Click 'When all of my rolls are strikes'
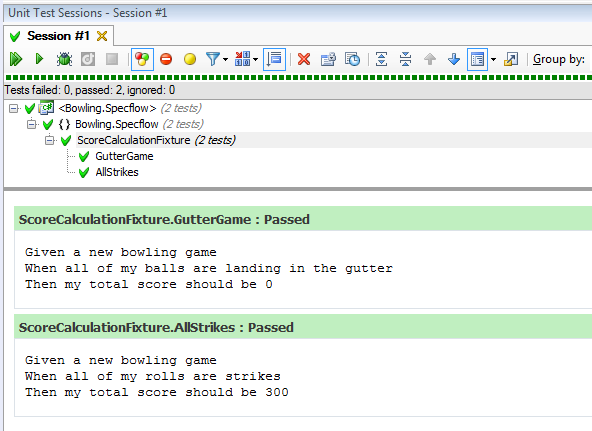Screen dimensions: 592x431 pos(153,376)
